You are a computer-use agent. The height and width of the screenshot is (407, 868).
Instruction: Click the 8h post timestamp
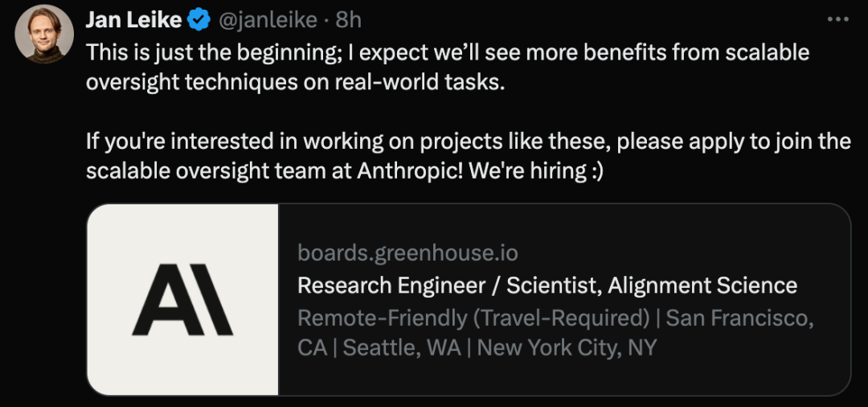click(349, 20)
